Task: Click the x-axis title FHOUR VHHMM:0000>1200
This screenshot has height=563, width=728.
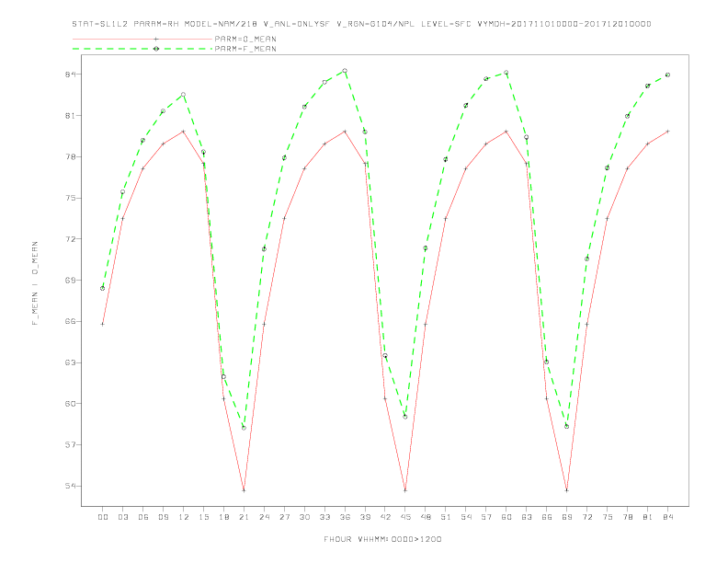Action: click(382, 539)
